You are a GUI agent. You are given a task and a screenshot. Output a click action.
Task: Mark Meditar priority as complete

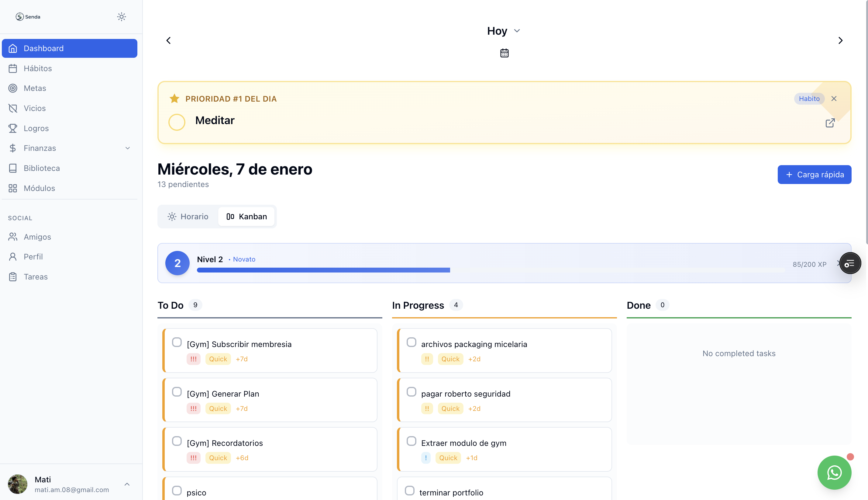tap(177, 122)
